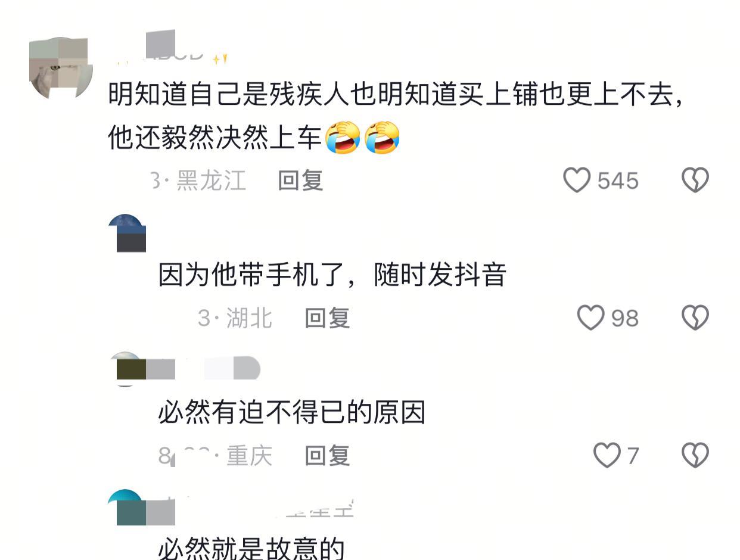Open the avatar above 必然就是故意的
The image size is (740, 560).
point(126,508)
